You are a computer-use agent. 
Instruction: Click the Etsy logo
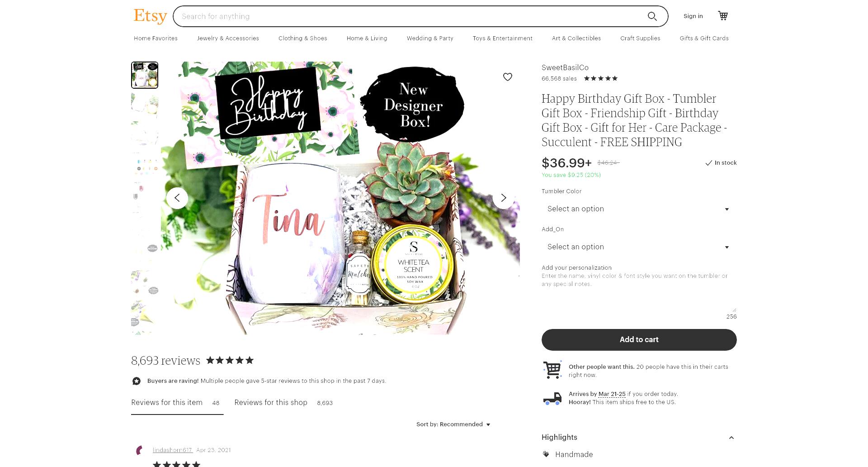click(150, 16)
